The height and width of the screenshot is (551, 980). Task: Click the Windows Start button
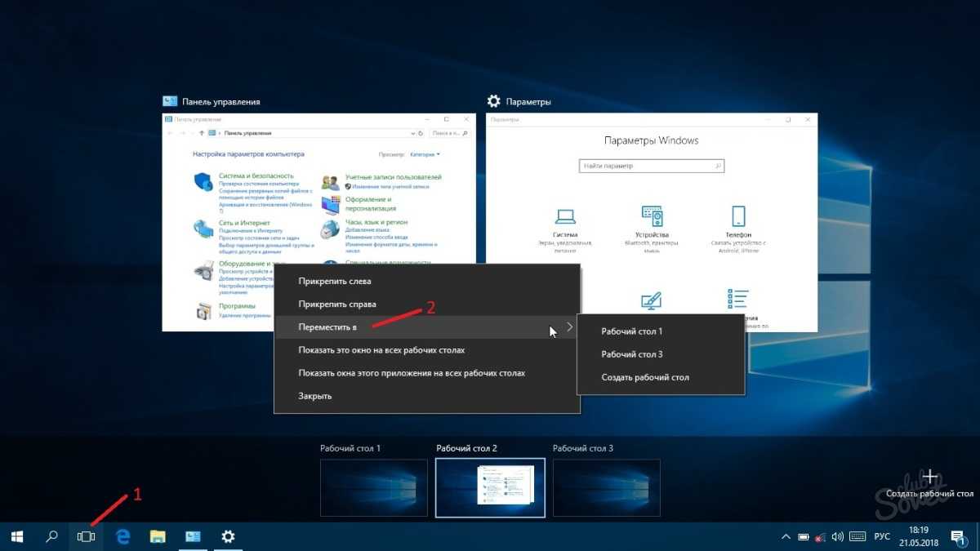coord(16,536)
